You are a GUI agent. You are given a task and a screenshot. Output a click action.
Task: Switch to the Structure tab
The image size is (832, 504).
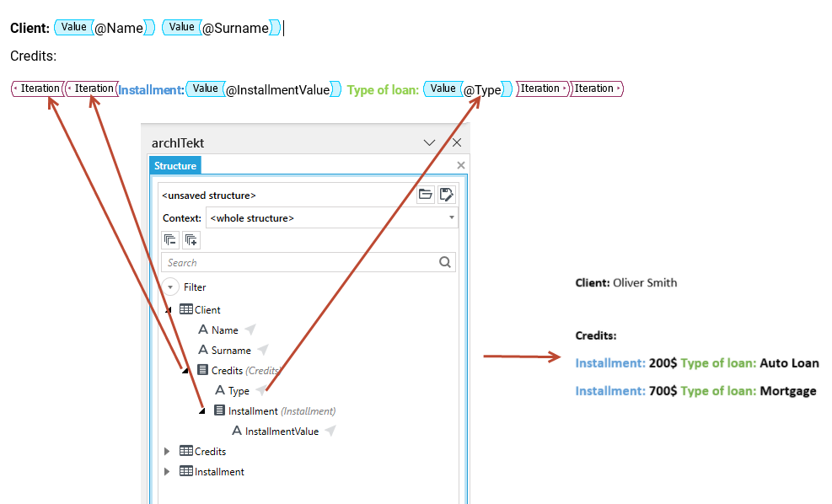click(175, 165)
